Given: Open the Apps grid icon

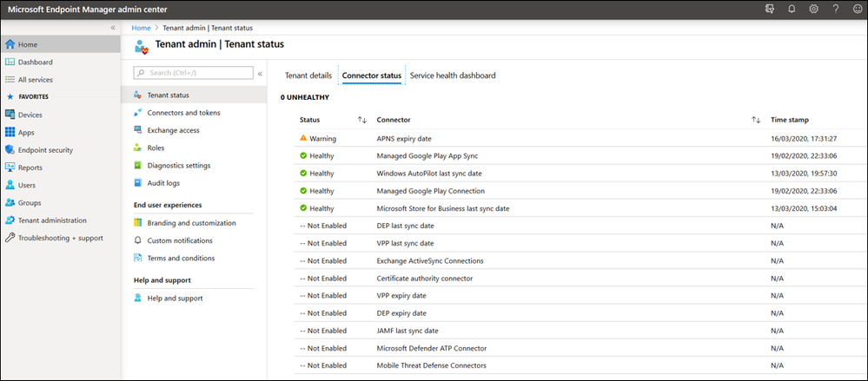Looking at the screenshot, I should click(x=10, y=133).
